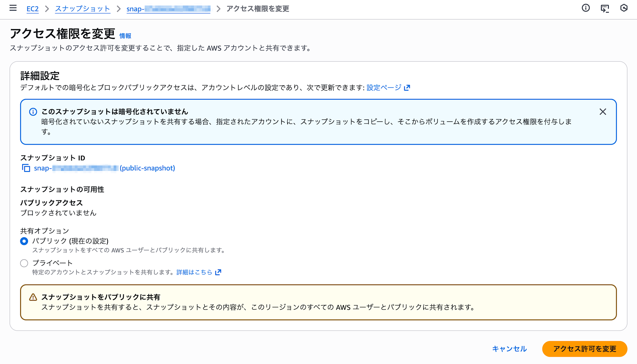Open the navigation side menu
Viewport: 637px width, 364px height.
(13, 8)
